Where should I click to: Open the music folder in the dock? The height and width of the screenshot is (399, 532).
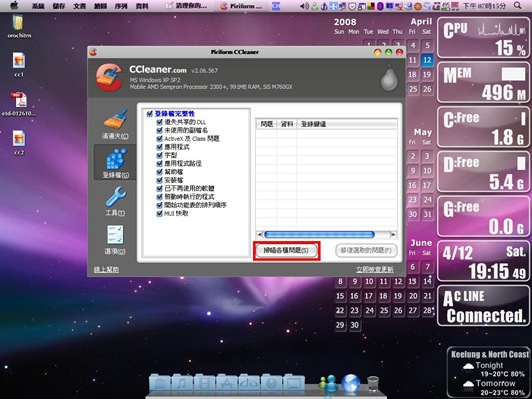pos(182,384)
